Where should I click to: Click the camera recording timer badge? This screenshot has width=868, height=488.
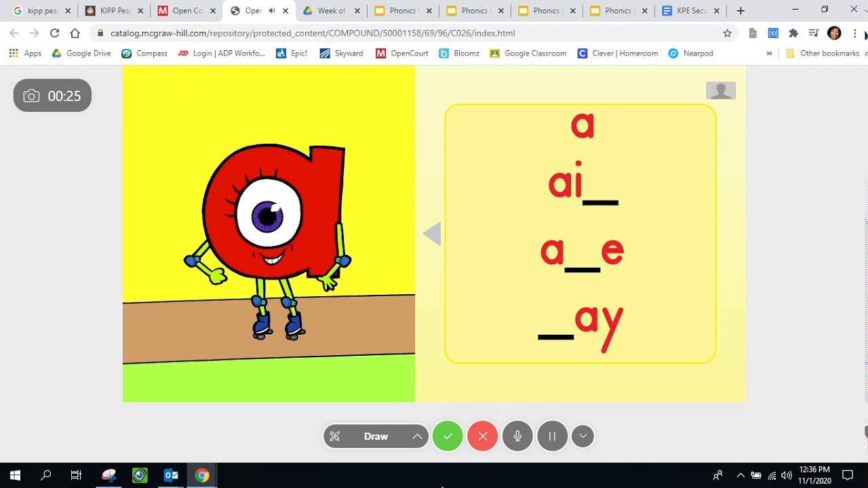(x=52, y=96)
